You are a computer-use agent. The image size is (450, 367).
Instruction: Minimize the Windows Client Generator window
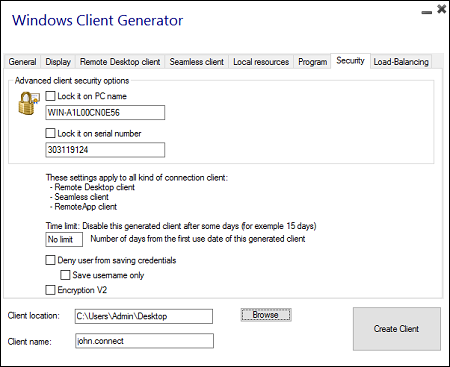pos(426,12)
